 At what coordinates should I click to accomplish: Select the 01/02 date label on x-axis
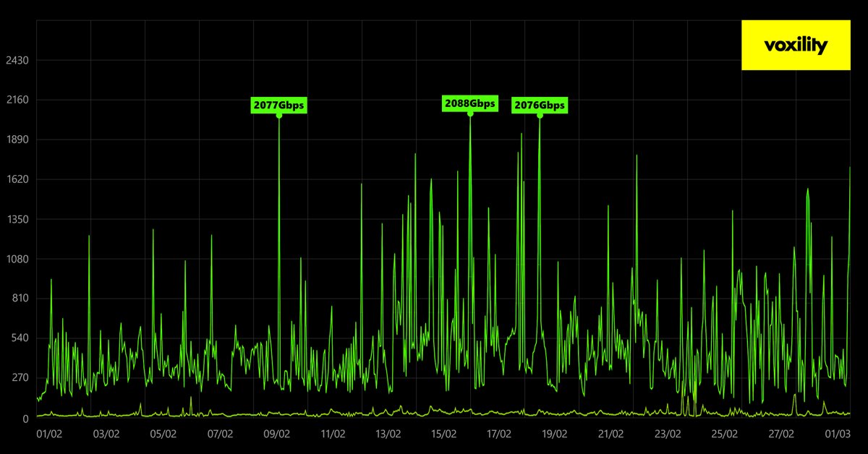point(48,435)
